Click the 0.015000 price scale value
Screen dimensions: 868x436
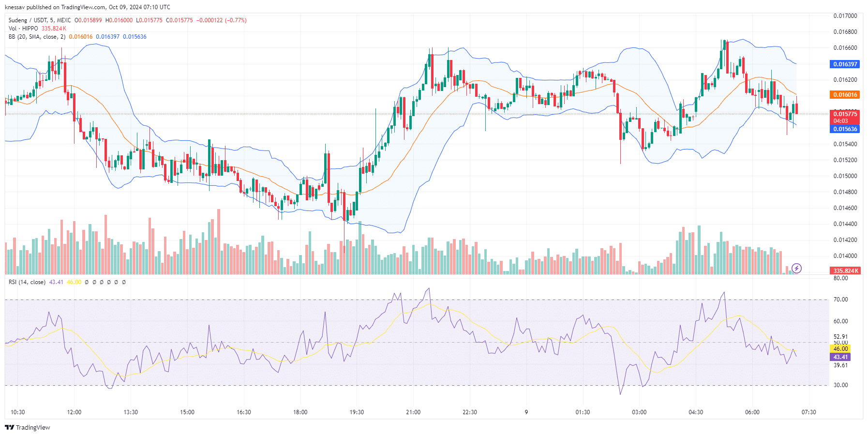click(845, 176)
